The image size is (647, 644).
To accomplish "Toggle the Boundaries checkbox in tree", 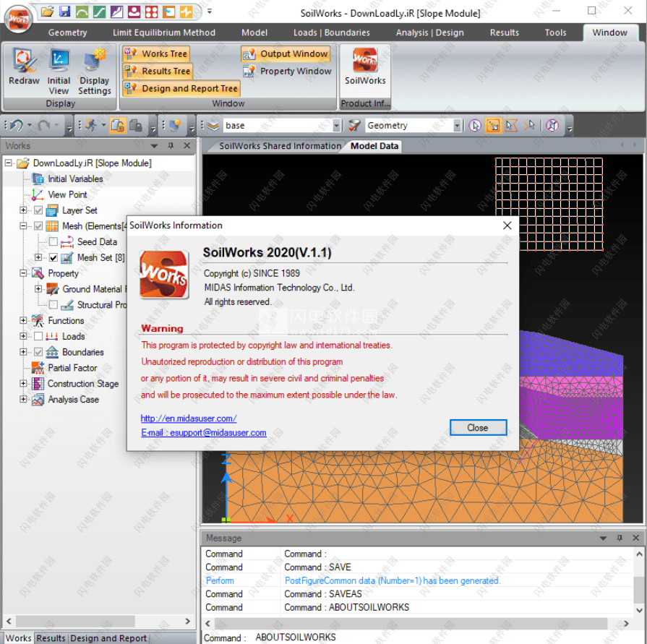I will tap(38, 352).
